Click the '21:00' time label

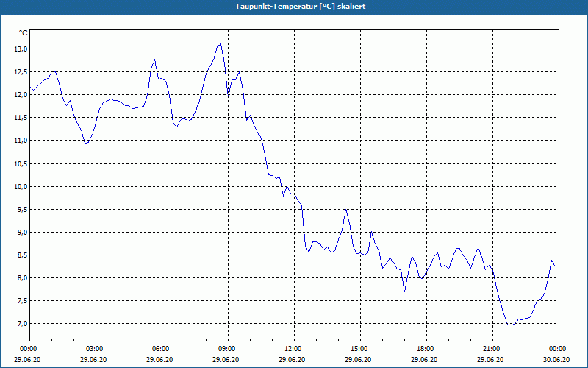tap(491, 349)
